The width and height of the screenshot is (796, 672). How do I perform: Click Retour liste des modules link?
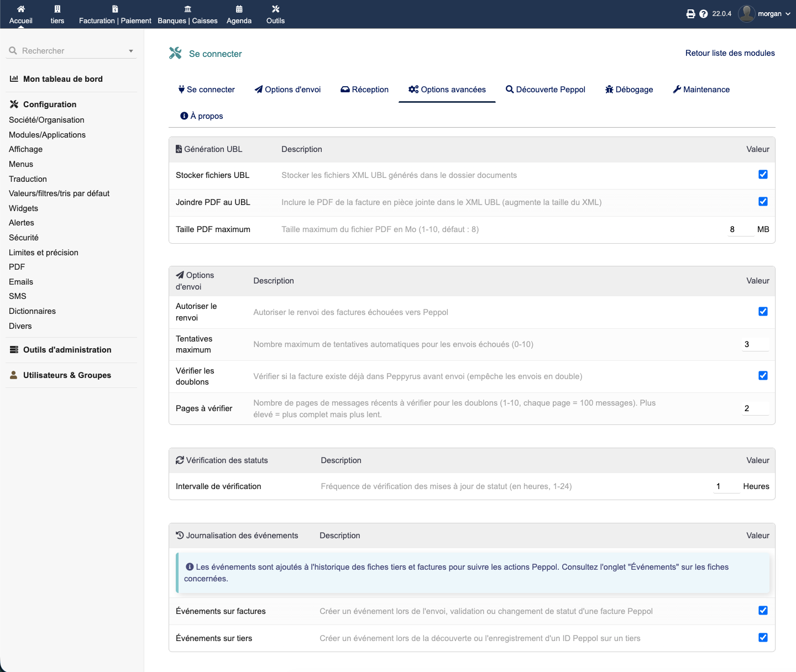click(x=730, y=53)
